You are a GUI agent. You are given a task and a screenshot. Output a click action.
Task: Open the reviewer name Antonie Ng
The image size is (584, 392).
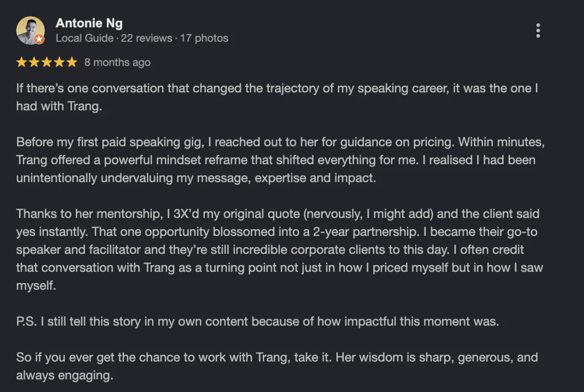89,23
